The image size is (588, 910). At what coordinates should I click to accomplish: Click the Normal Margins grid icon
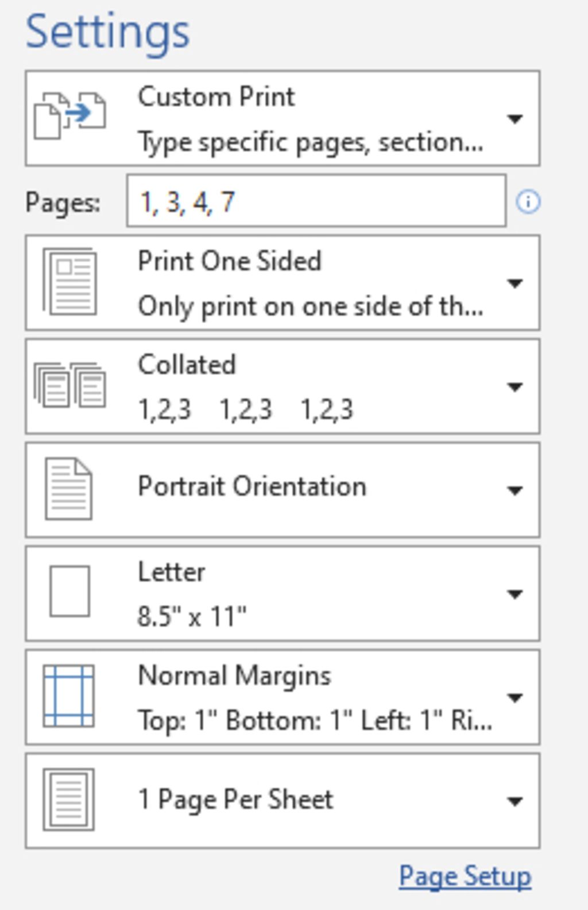pos(69,696)
